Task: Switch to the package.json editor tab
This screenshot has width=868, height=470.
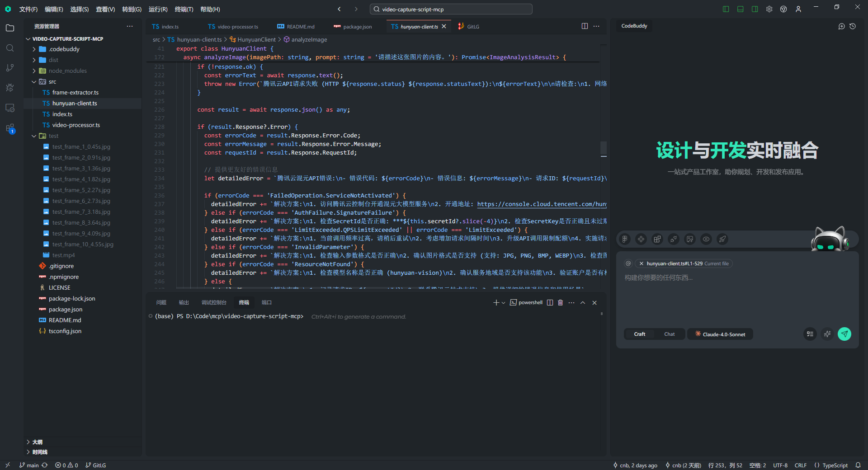Action: pos(353,27)
